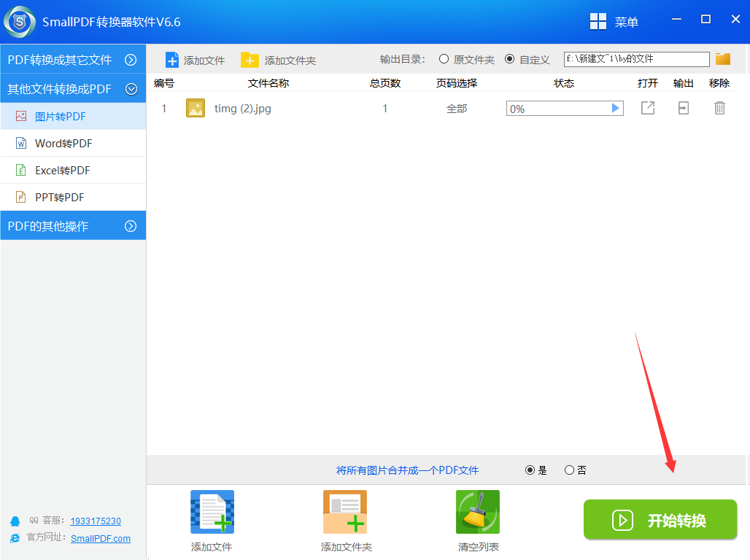Select Excel转PDF in the sidebar

point(63,171)
